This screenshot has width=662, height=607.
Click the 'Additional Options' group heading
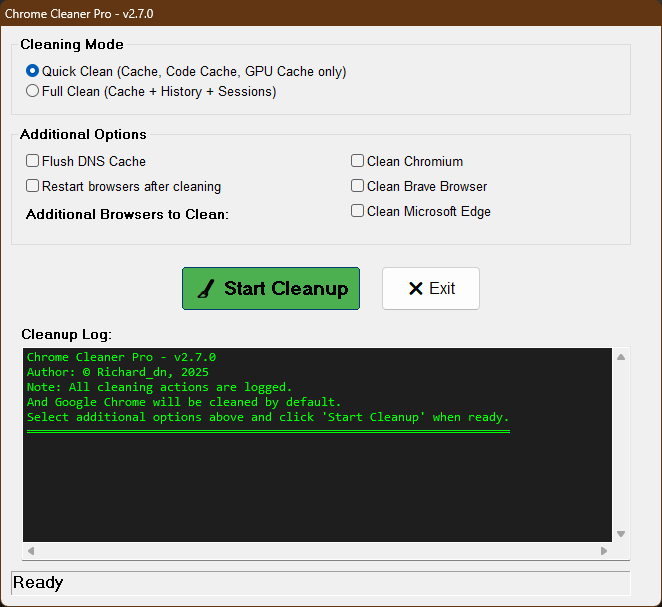(83, 134)
